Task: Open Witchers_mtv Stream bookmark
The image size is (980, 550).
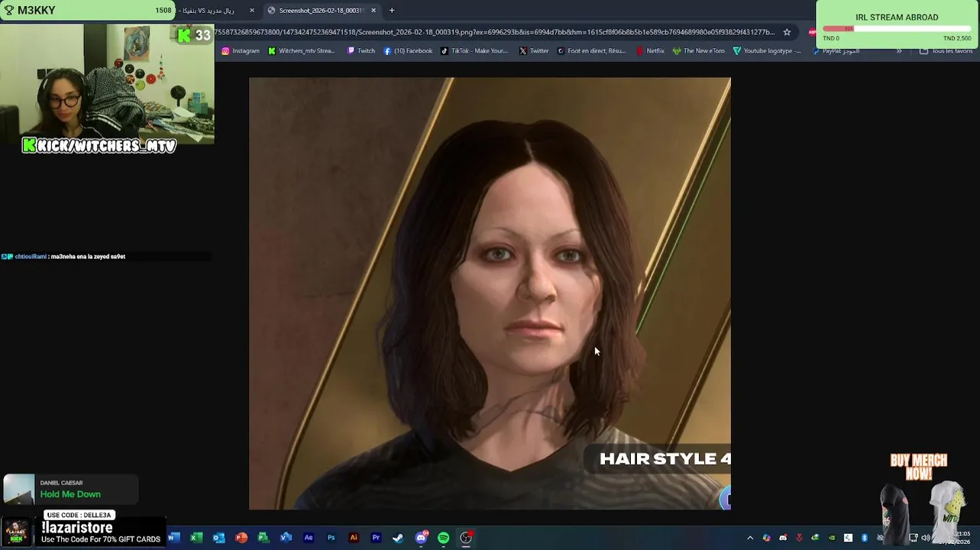Action: click(301, 51)
